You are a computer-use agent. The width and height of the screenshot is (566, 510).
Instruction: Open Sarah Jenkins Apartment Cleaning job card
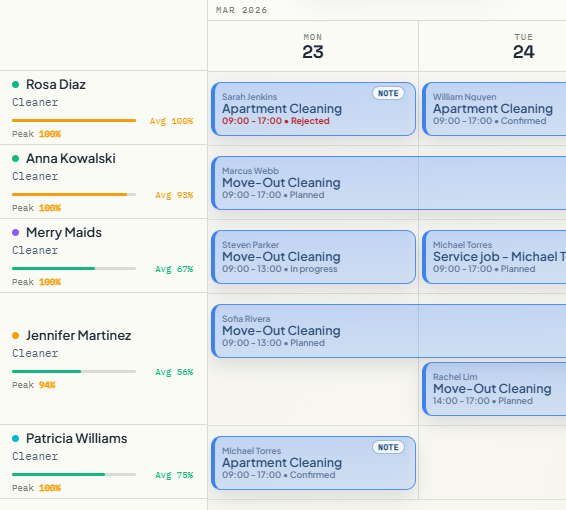313,109
